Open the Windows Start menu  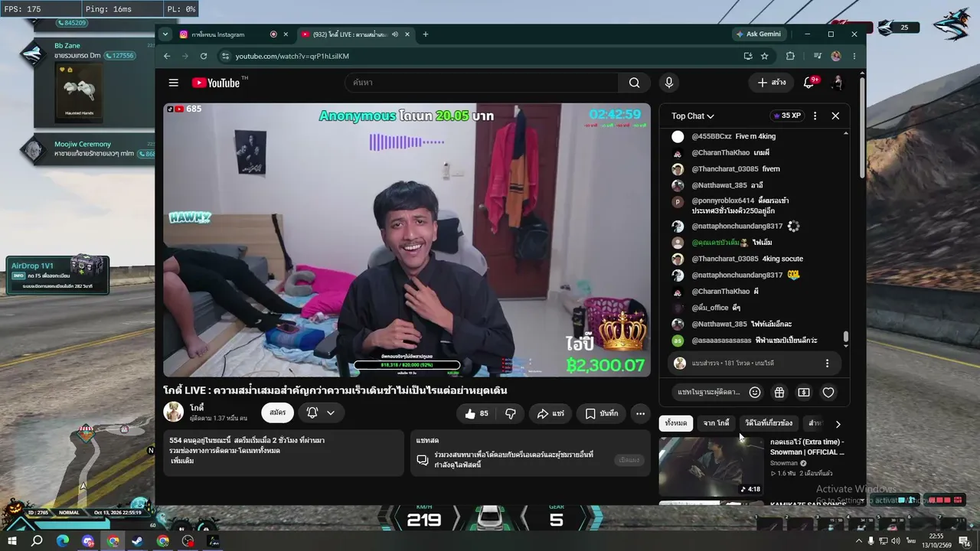coord(13,541)
